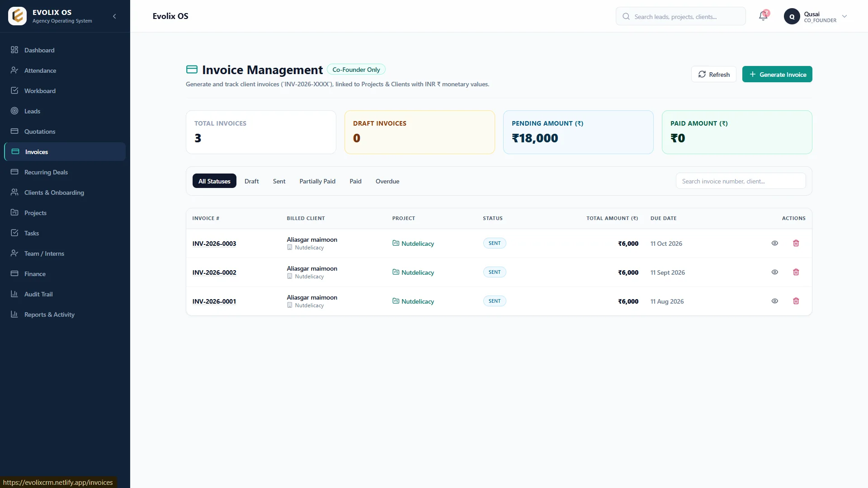This screenshot has height=488, width=868.
Task: Open notifications via the bell icon
Action: pos(763,16)
